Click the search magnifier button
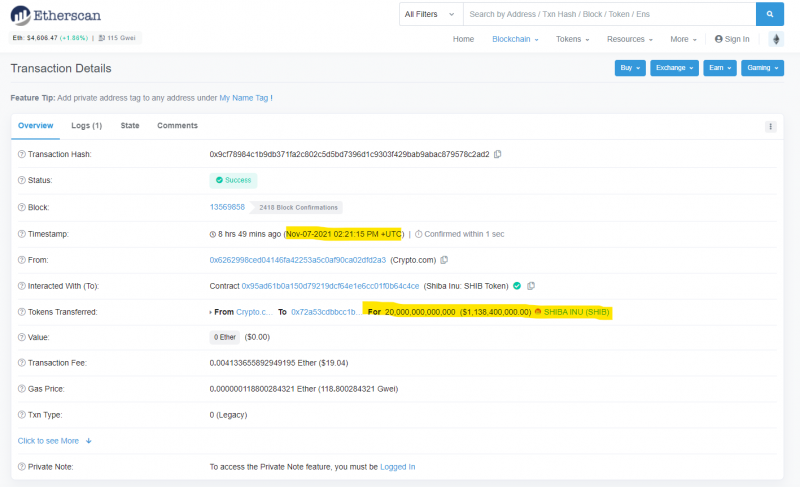The width and height of the screenshot is (800, 487). coord(769,15)
